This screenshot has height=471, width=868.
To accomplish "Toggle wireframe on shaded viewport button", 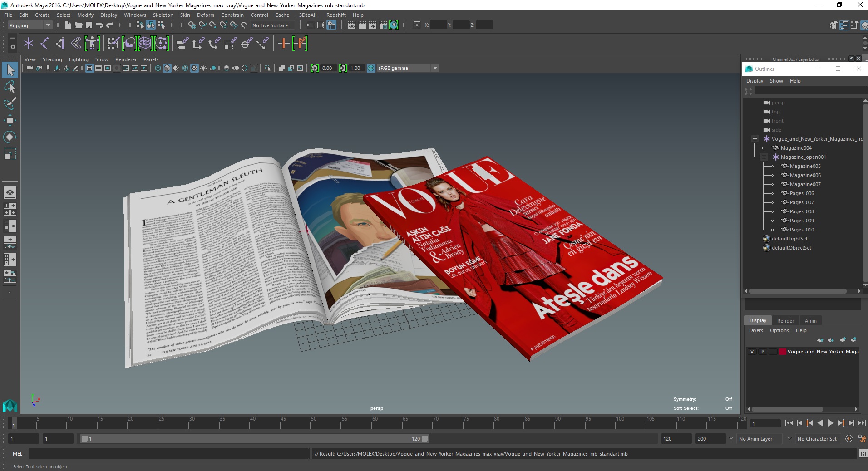I will point(185,68).
